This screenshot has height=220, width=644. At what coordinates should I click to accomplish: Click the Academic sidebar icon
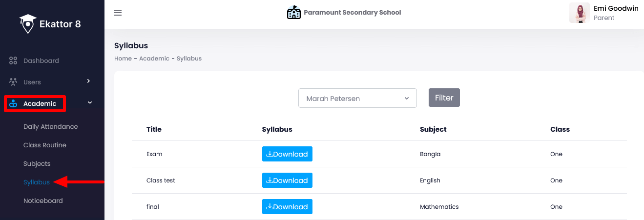(x=13, y=103)
